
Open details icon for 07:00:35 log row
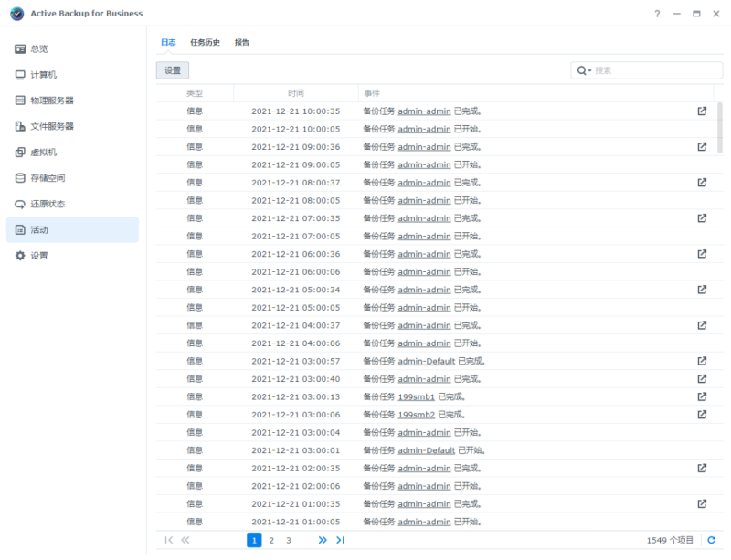[x=702, y=218]
